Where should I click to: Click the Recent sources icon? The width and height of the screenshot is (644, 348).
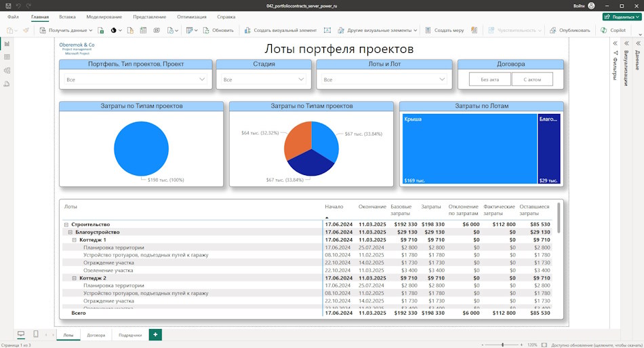170,30
